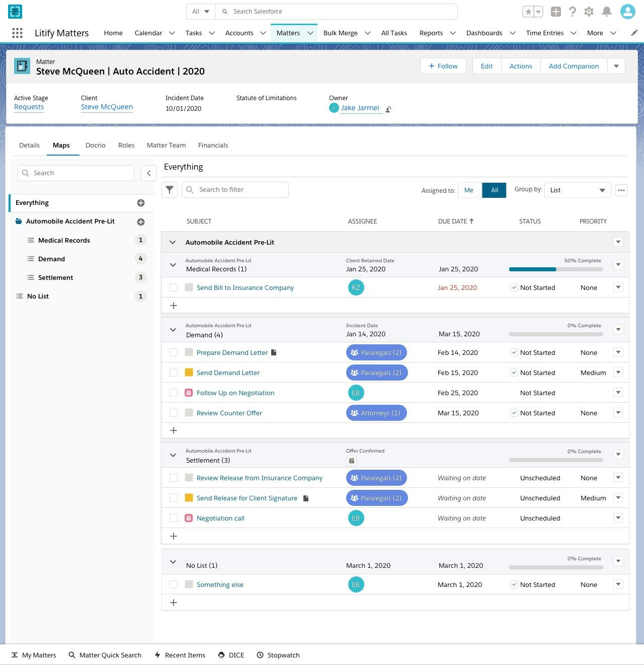
Task: Collapse the Medical Records (1) list
Action: tap(173, 265)
